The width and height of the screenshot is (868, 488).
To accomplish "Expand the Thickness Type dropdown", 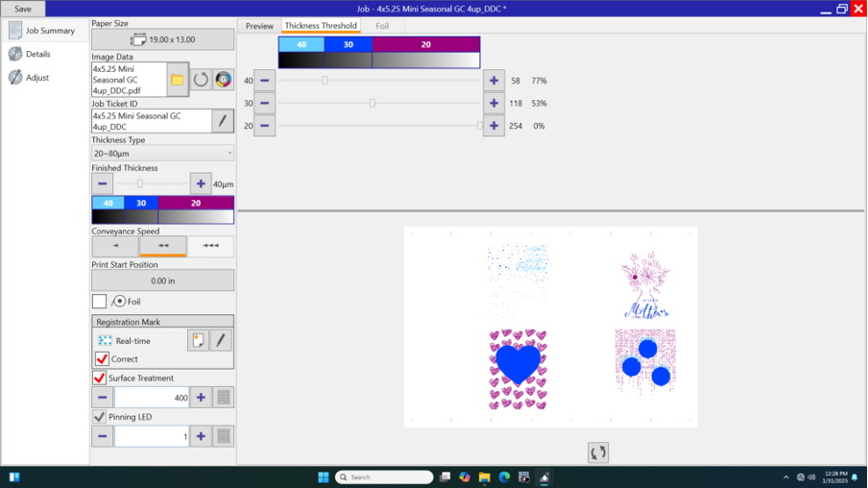I will pyautogui.click(x=162, y=153).
